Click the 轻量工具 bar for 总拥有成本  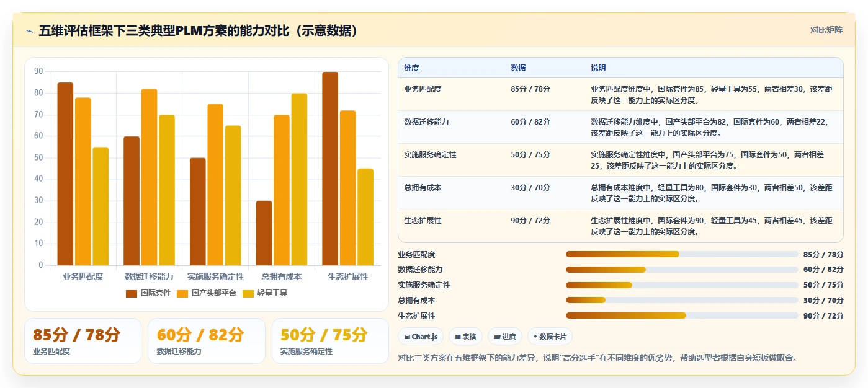point(299,180)
